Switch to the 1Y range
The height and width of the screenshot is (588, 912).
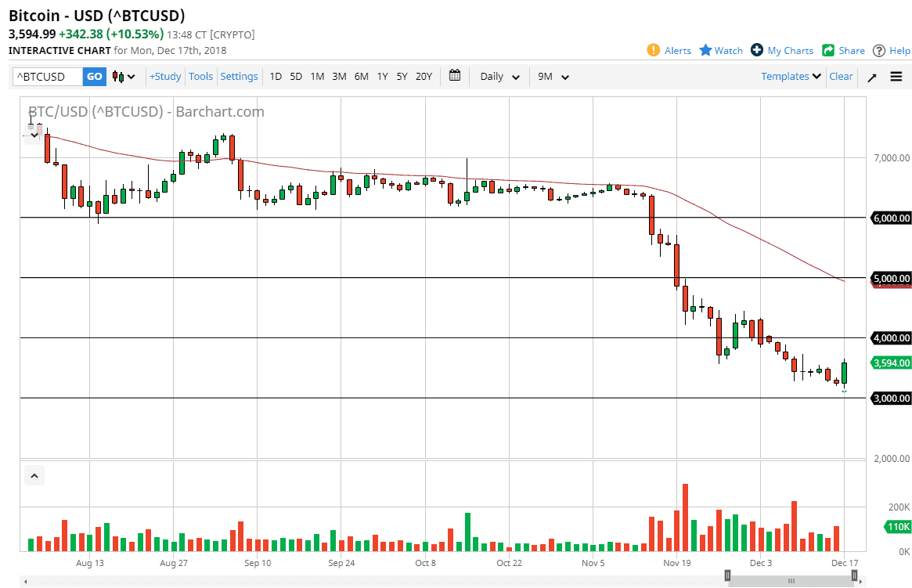(x=382, y=76)
